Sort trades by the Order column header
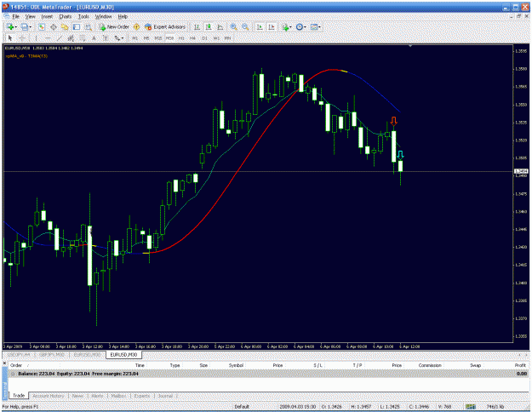Image resolution: width=532 pixels, height=412 pixels. (16, 365)
